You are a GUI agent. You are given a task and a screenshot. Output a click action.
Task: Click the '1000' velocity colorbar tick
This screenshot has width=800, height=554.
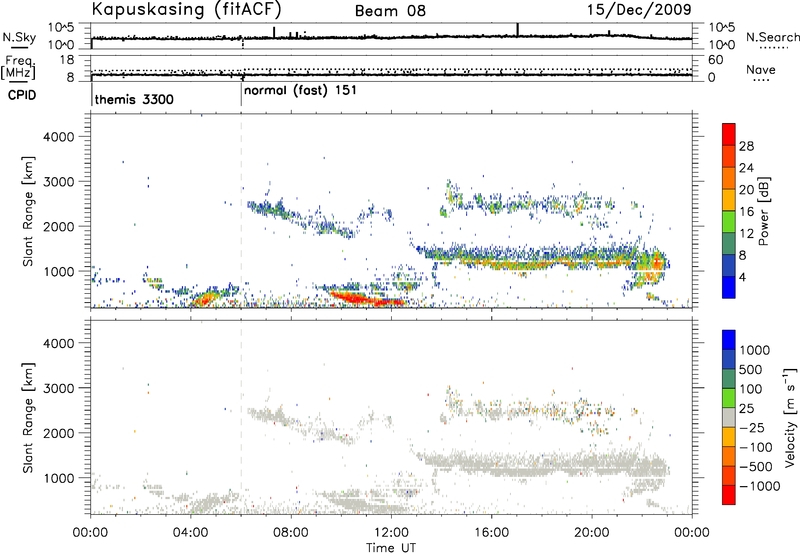tap(755, 350)
